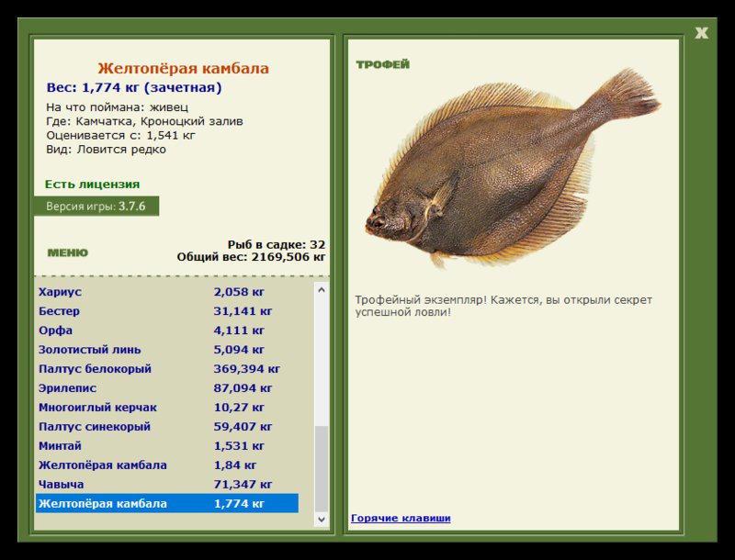Click the ТРОФЕЙ label
This screenshot has height=560, width=735.
pos(382,64)
